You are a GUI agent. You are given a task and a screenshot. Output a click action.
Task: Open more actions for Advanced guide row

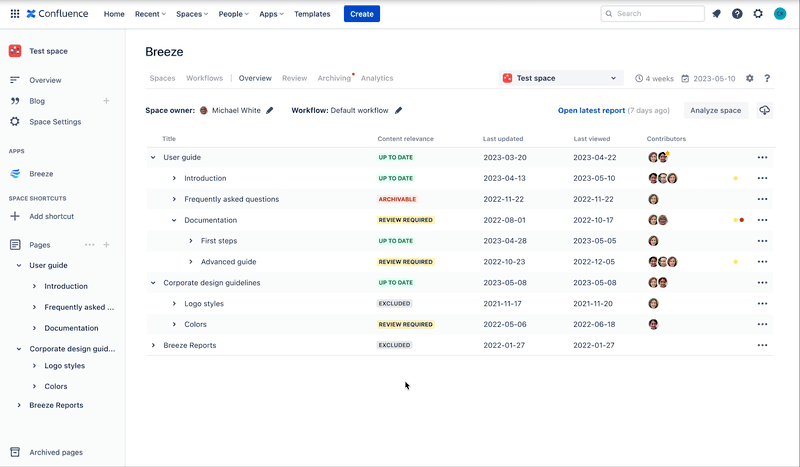(x=762, y=262)
